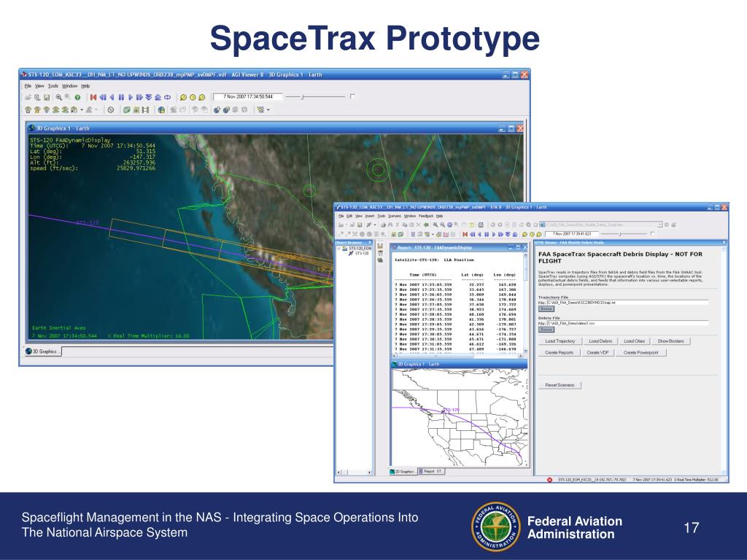Click first Home View icon in AGI Viewer toolbar
747x560 pixels.
pyautogui.click(x=28, y=110)
